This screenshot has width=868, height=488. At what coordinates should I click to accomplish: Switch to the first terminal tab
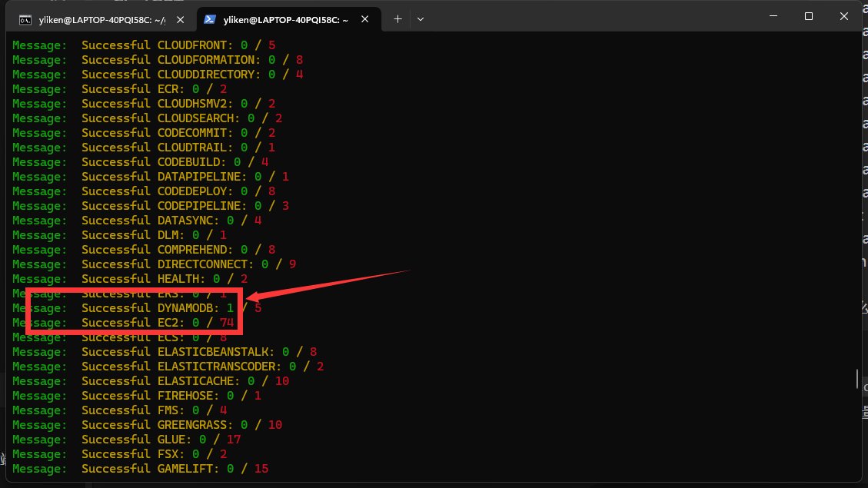tap(100, 19)
